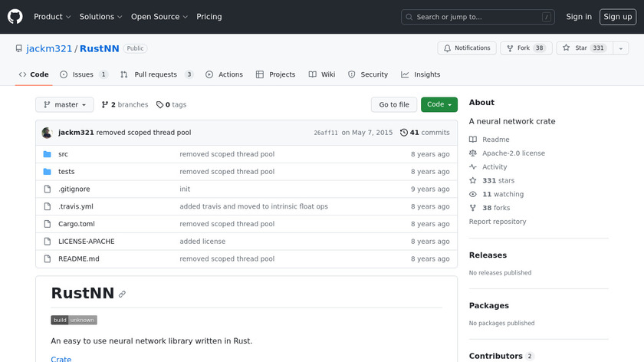Screen dimensions: 644x362
Task: Click the tag icon beside 0 tags
Action: tap(159, 105)
